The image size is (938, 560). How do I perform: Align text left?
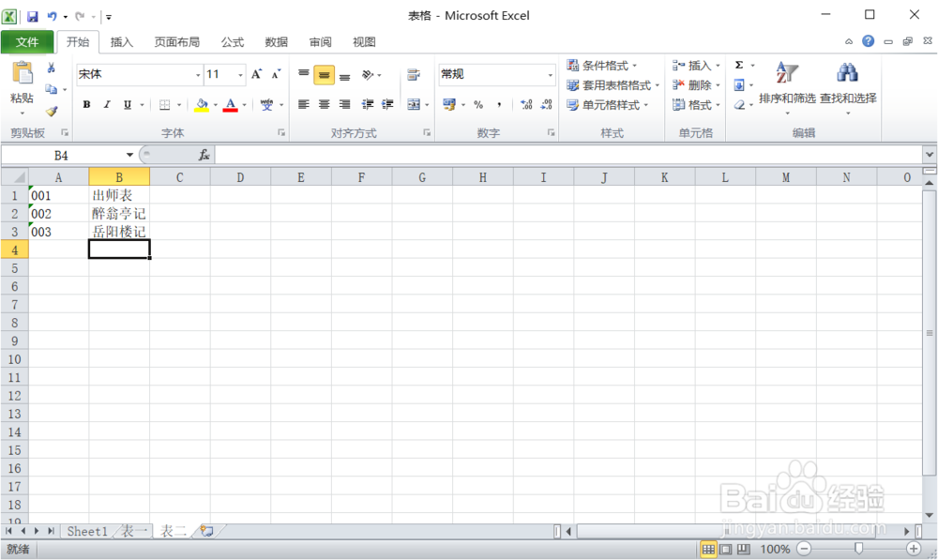(x=304, y=105)
